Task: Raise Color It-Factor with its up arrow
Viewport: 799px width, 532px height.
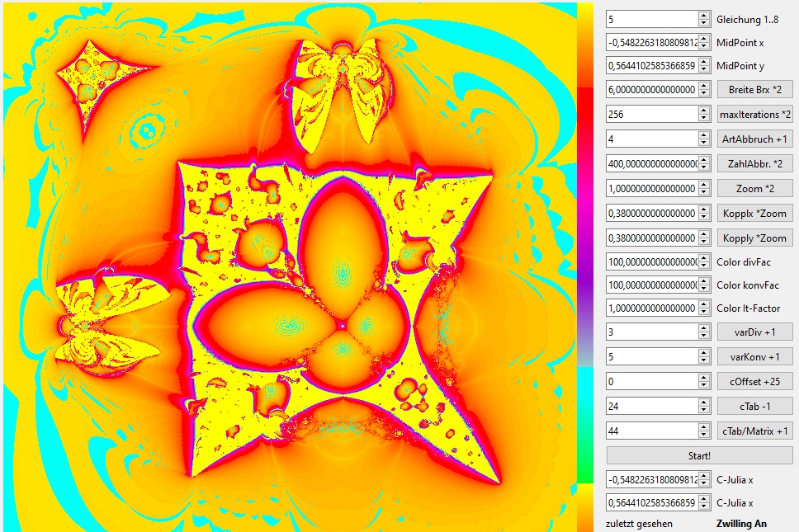Action: (x=704, y=304)
